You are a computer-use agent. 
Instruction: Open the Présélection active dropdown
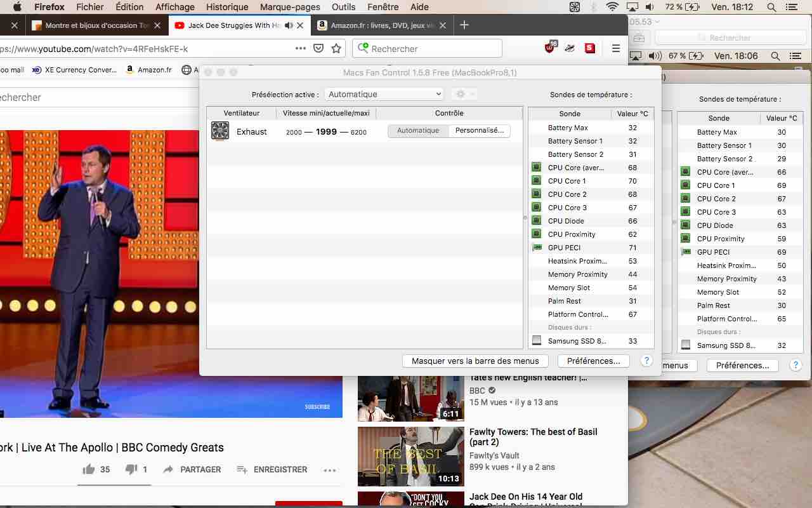[384, 94]
